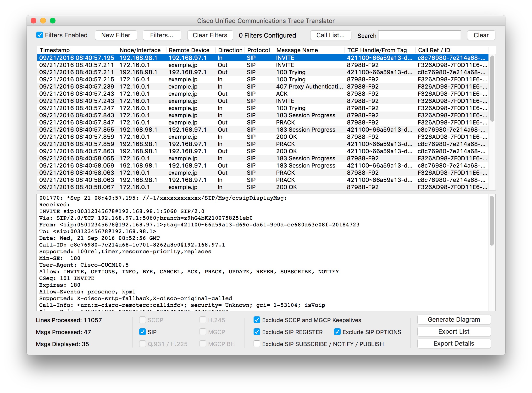The width and height of the screenshot is (532, 393).
Task: Uncheck Exclude SCCP and MGCP Keepalives
Action: point(257,320)
